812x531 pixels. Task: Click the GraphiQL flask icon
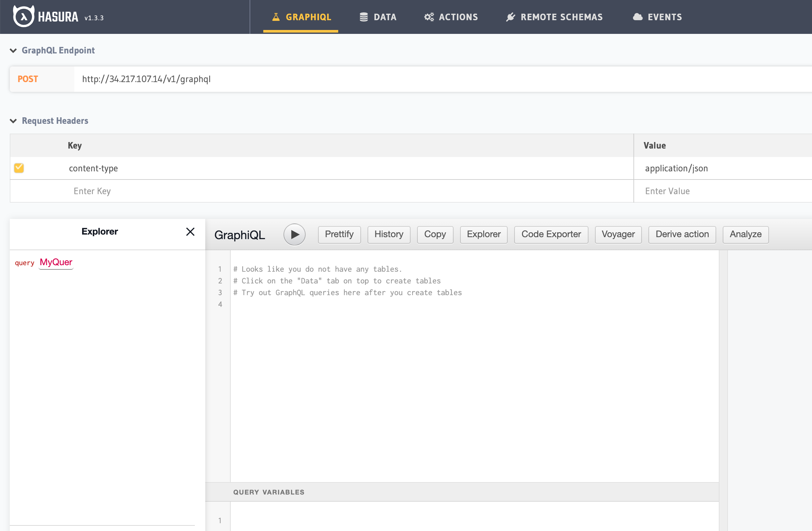[x=276, y=17]
